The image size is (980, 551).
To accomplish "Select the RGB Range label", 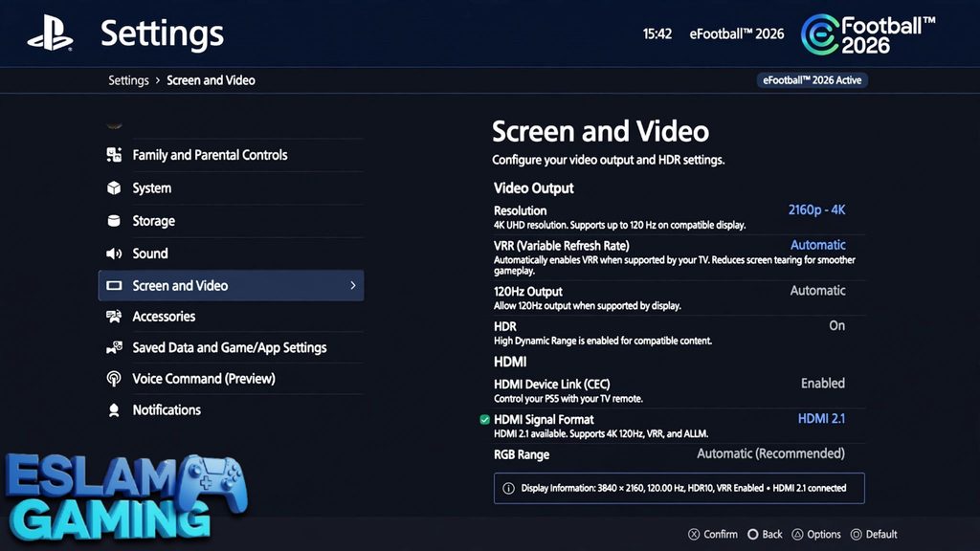I will [522, 454].
